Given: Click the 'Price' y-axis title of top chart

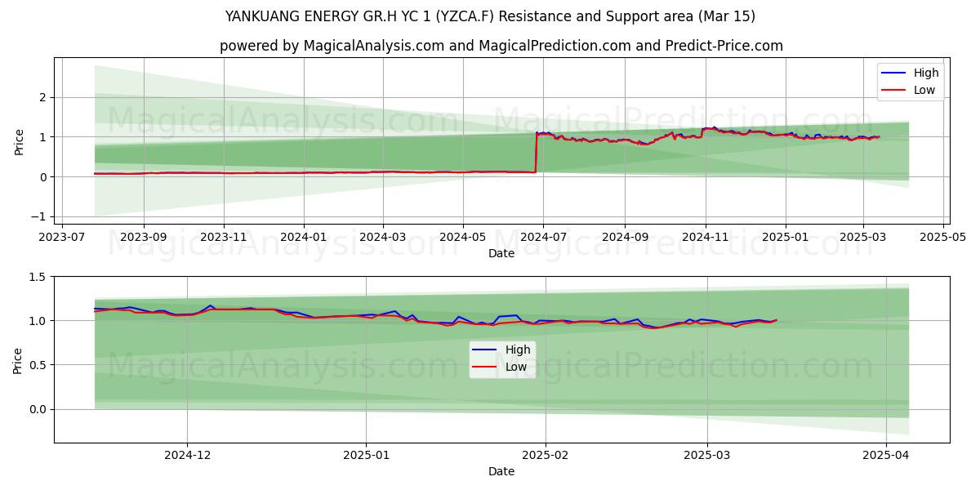Looking at the screenshot, I should pyautogui.click(x=19, y=141).
